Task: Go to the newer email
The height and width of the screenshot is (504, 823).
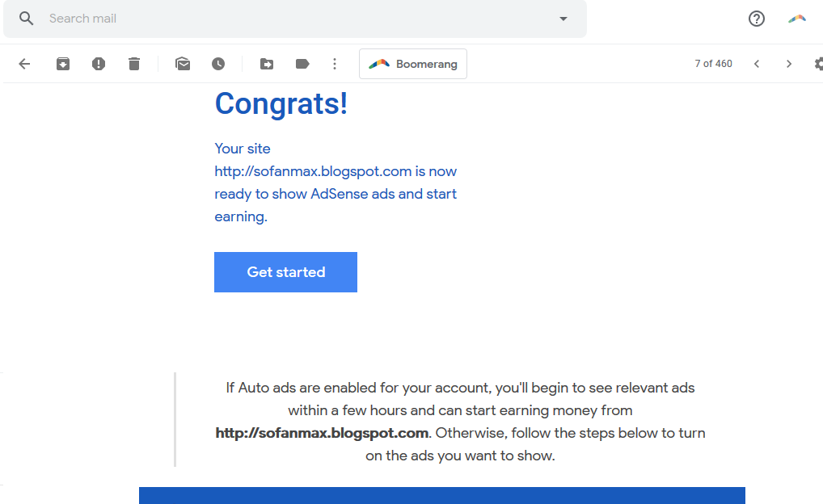Action: coord(757,64)
